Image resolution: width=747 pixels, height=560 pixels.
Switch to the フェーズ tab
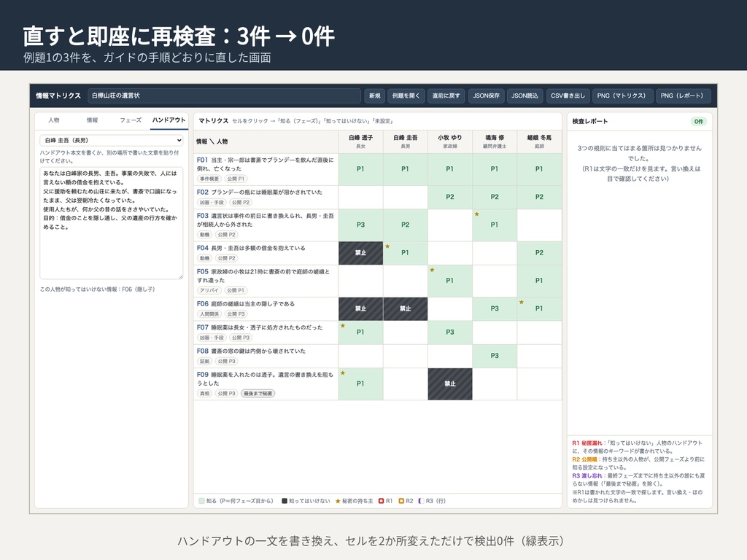point(131,120)
